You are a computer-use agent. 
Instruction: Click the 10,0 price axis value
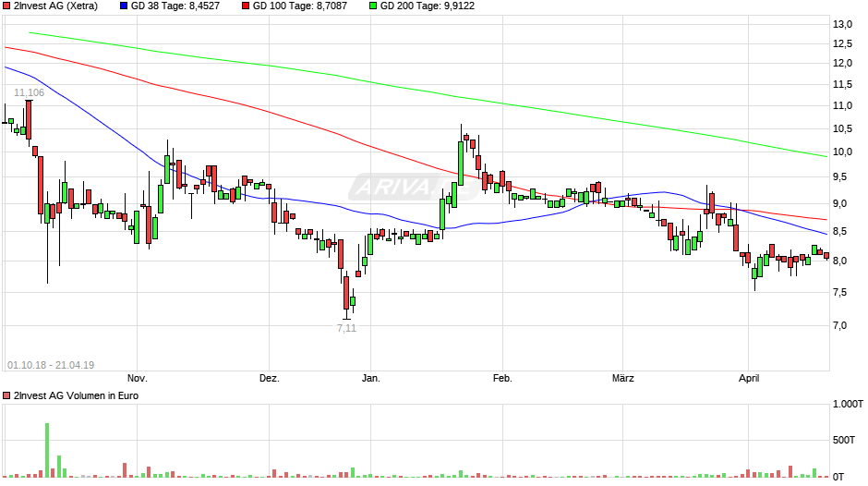tap(842, 152)
